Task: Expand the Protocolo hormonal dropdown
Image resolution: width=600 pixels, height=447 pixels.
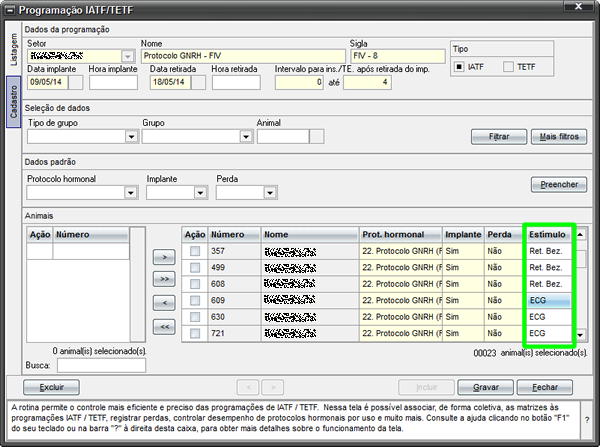Action: coord(130,193)
